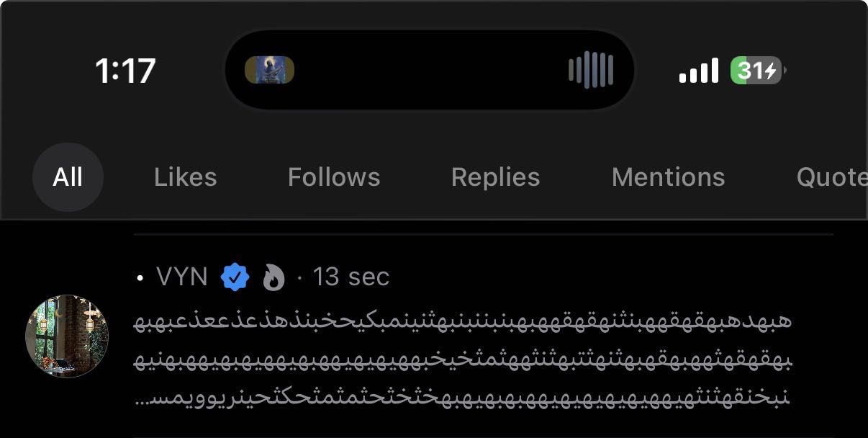Tap the clock showing 1:17
Viewport: 868px width, 438px height.
tap(125, 70)
